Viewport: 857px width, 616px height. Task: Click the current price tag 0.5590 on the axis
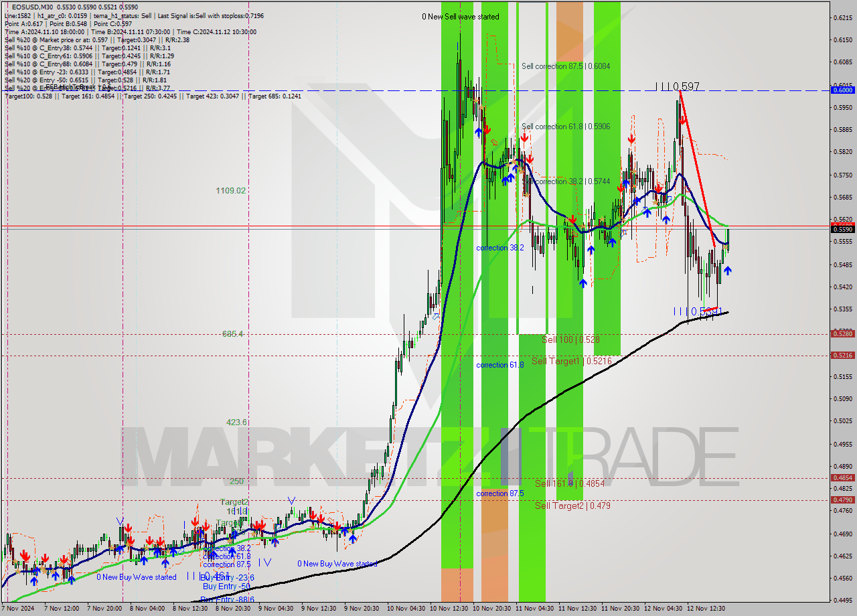[842, 230]
